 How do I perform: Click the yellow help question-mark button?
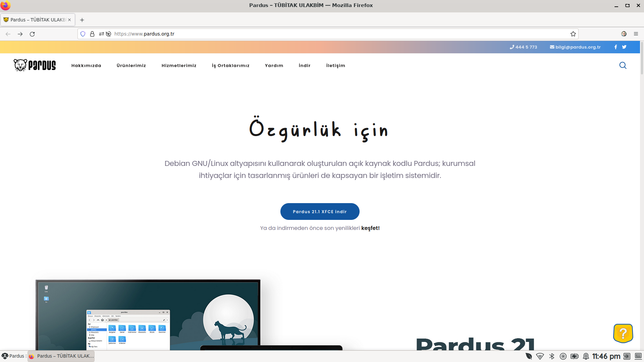coord(623,333)
